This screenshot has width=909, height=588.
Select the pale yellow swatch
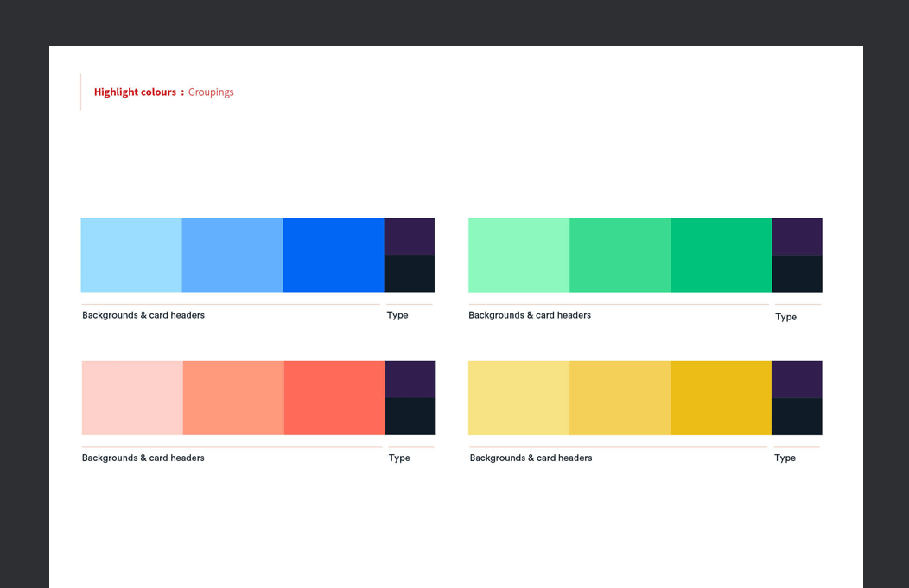click(x=518, y=397)
